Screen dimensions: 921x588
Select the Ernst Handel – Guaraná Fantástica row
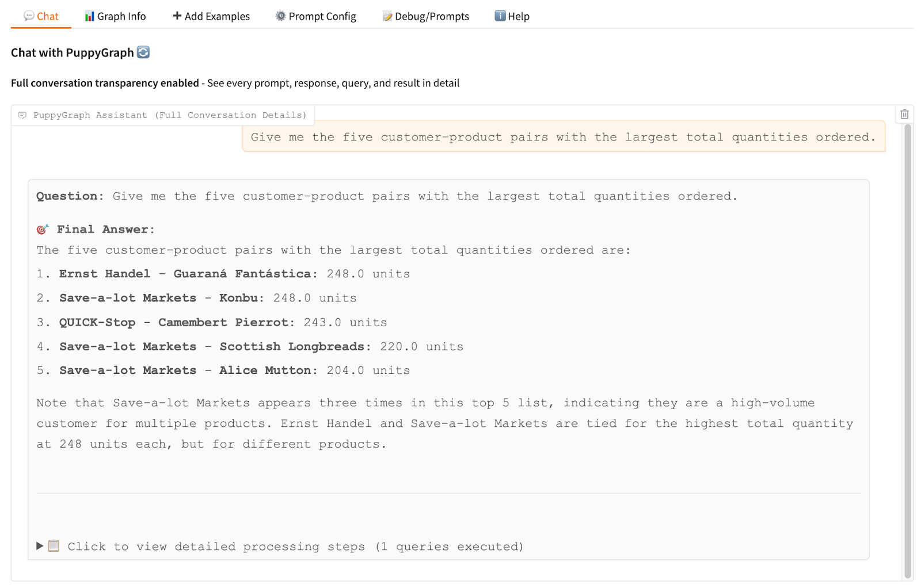pyautogui.click(x=223, y=274)
